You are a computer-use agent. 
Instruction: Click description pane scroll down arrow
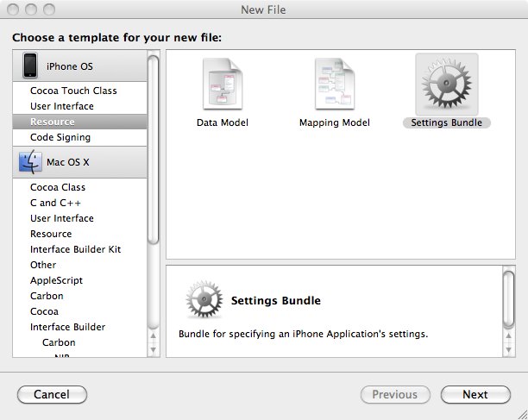[508, 349]
